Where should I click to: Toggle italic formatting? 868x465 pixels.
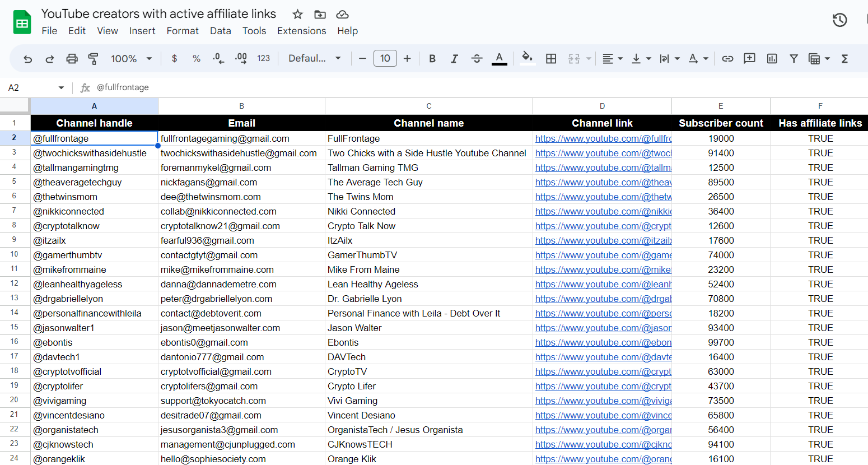pos(454,58)
